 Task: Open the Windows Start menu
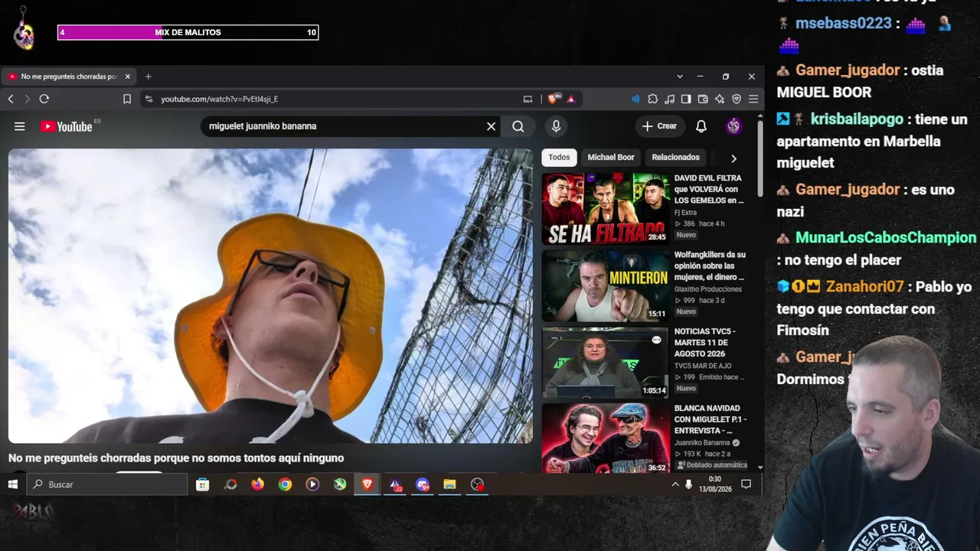click(x=12, y=484)
